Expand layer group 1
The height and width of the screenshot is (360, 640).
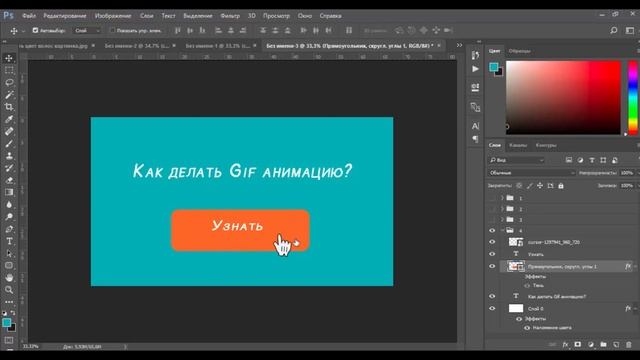click(x=502, y=198)
